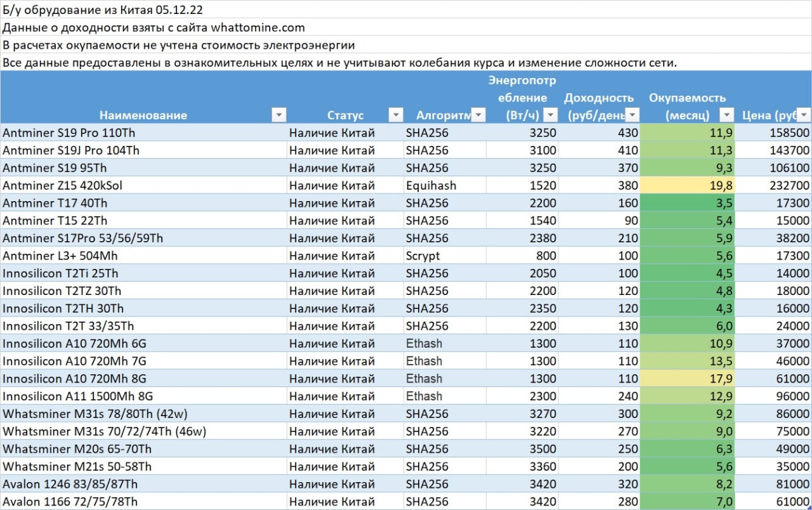Image resolution: width=812 pixels, height=510 pixels.
Task: Select the 'Whatsminer M31s 70/72/74Th (46w)' cell
Action: click(143, 431)
